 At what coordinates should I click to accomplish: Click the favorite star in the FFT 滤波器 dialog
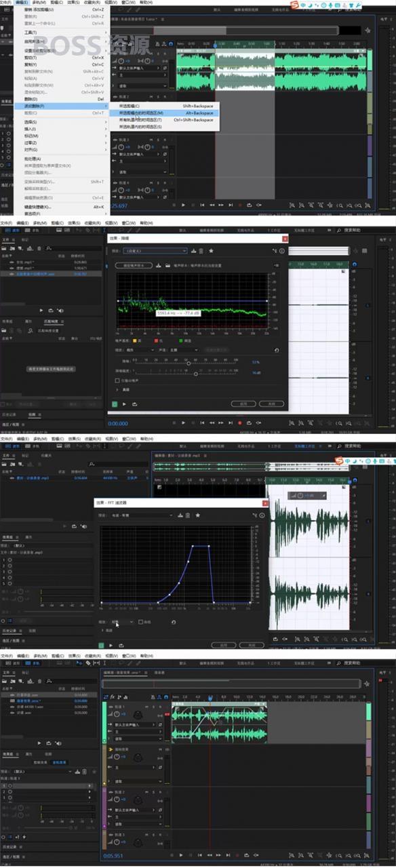(x=197, y=515)
